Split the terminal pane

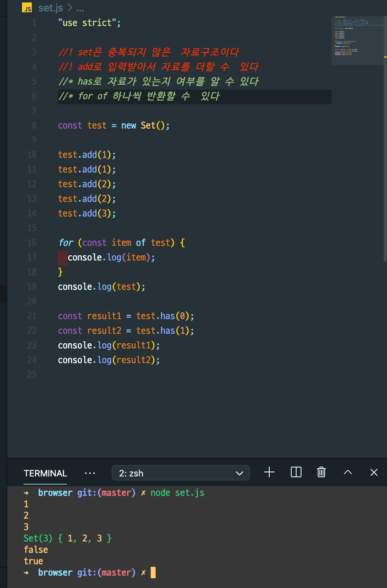coord(296,472)
